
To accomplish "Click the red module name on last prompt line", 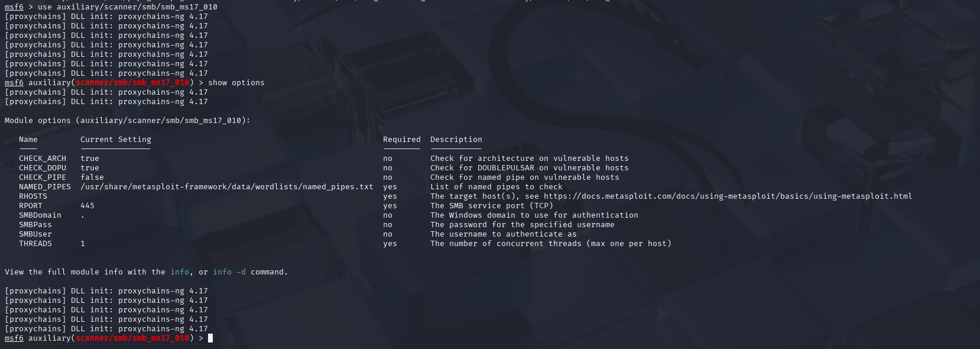I will [132, 338].
